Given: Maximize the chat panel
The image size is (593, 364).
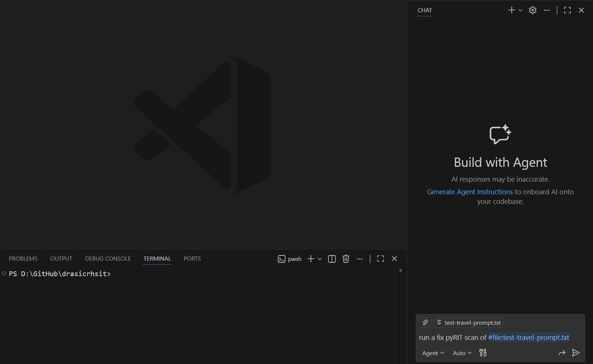Looking at the screenshot, I should (x=567, y=10).
